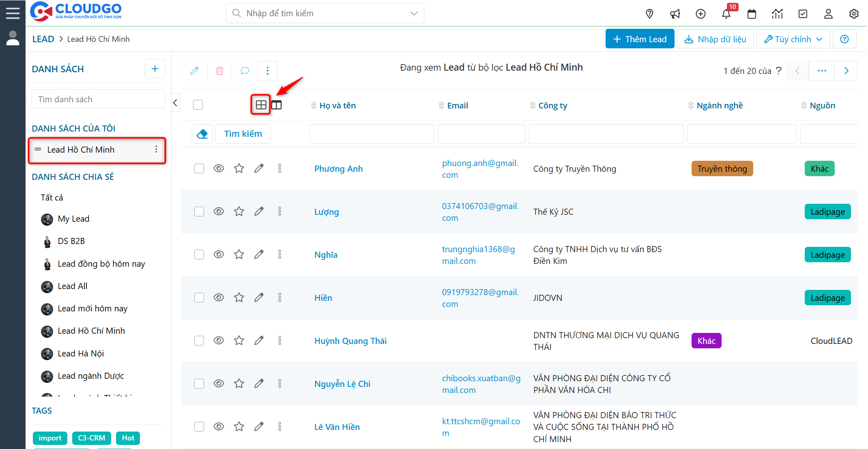This screenshot has width=868, height=449.
Task: Star the Phương Anh lead
Action: tap(239, 168)
